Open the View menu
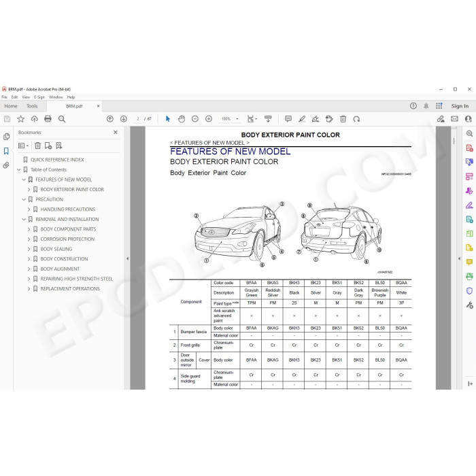The width and height of the screenshot is (476, 476). (x=26, y=97)
